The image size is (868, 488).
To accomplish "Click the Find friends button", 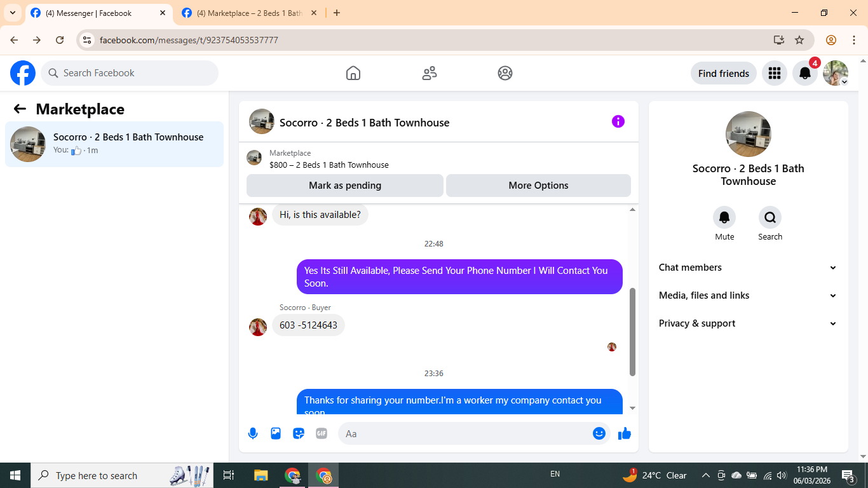I will [x=724, y=73].
